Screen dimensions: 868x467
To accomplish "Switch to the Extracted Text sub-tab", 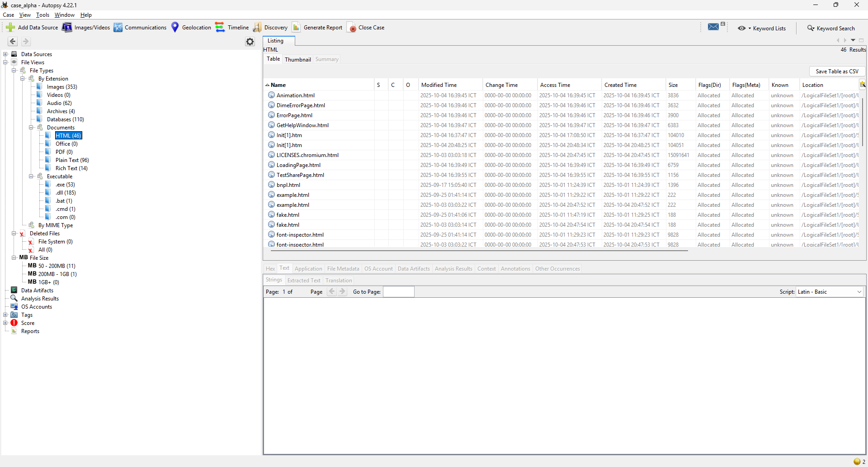I will pos(304,280).
